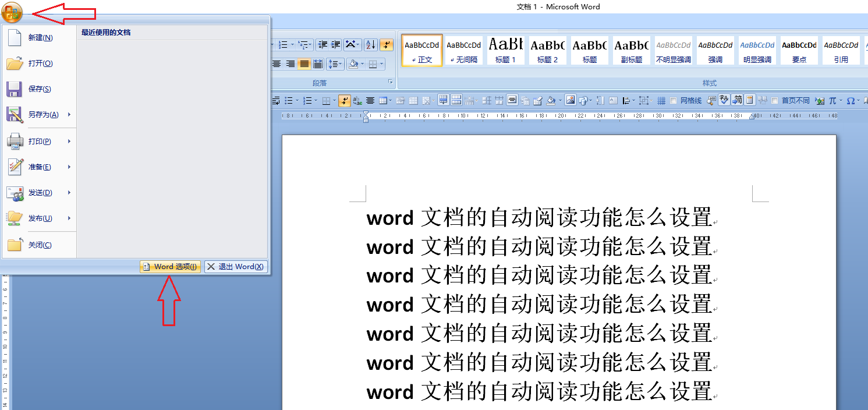Expand the 打印 submenu arrow
Image resolution: width=868 pixels, height=410 pixels.
pos(69,141)
